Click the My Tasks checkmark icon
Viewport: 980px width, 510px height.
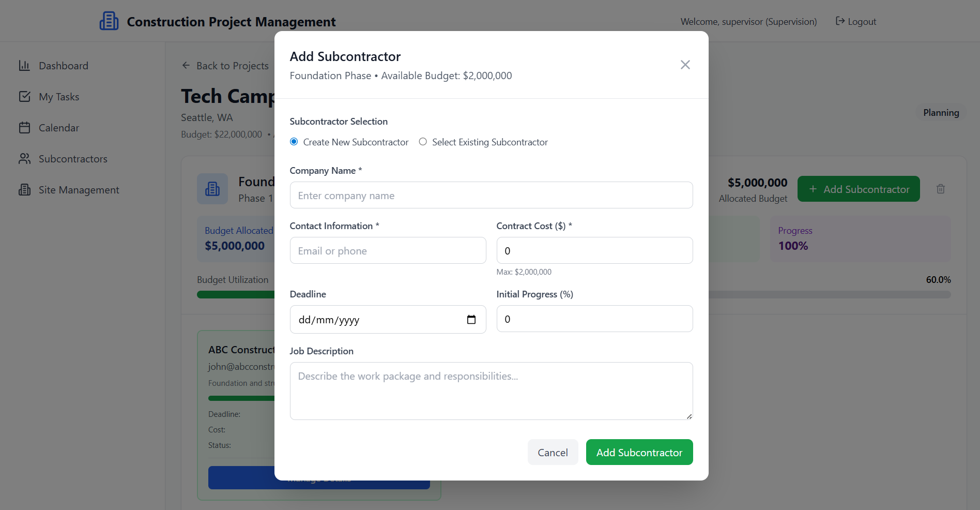point(24,97)
